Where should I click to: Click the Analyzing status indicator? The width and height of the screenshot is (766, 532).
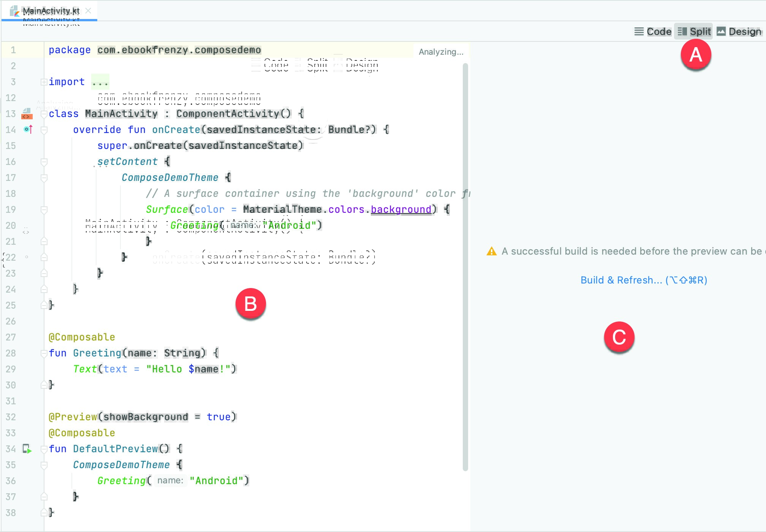click(x=441, y=52)
